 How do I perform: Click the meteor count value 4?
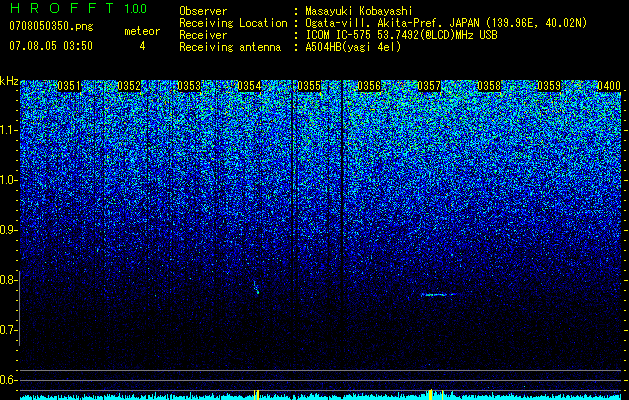pyautogui.click(x=142, y=46)
